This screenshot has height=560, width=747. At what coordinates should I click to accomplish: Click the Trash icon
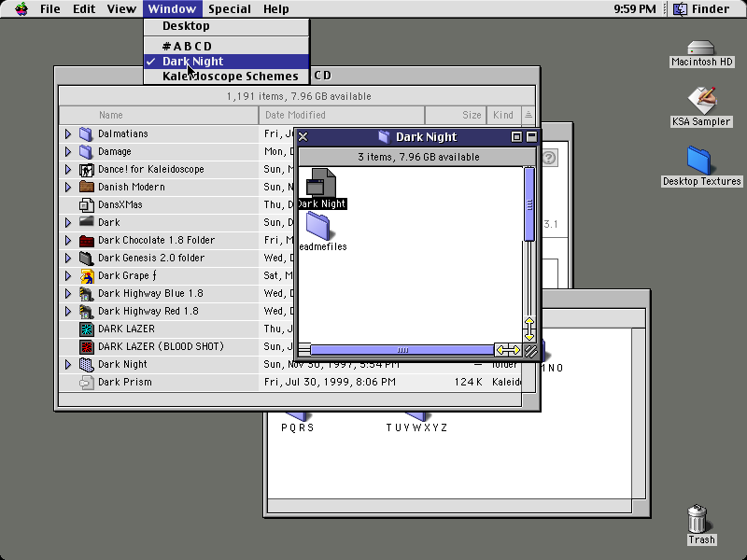click(x=697, y=519)
